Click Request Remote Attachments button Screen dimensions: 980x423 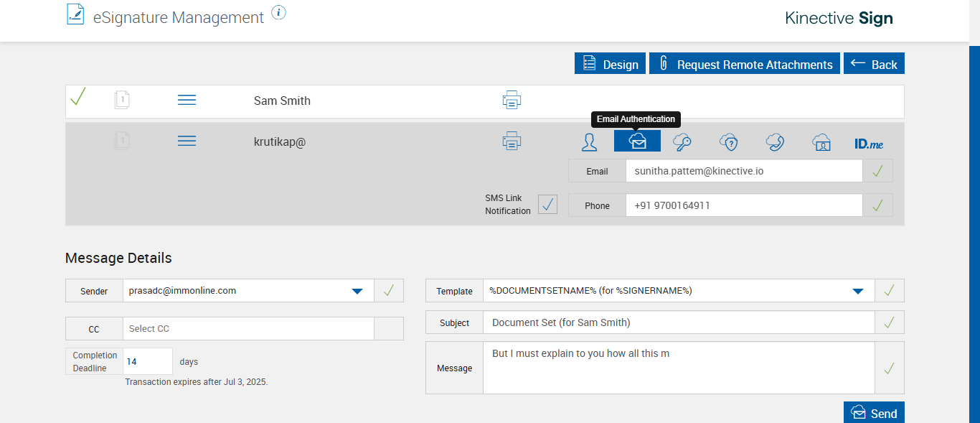click(x=745, y=63)
